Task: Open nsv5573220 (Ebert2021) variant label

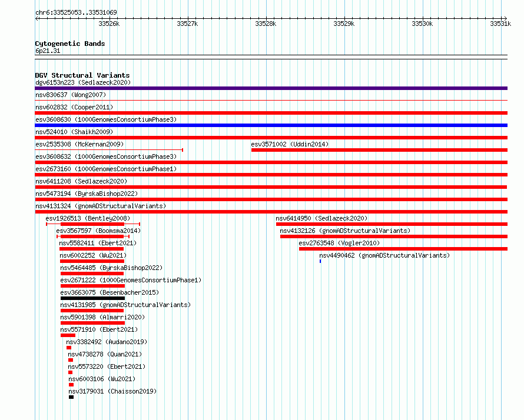Action: [x=107, y=366]
